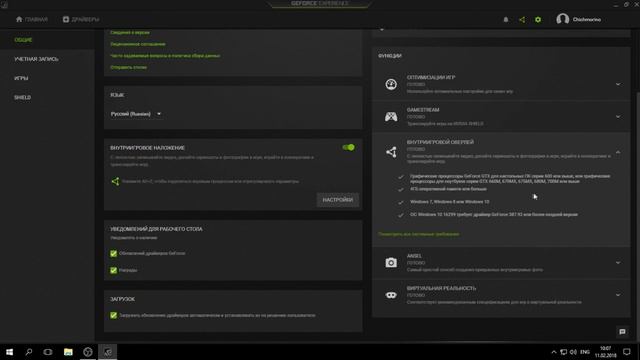Toggle the in-game overlay switch
The width and height of the screenshot is (640, 360).
(x=349, y=147)
